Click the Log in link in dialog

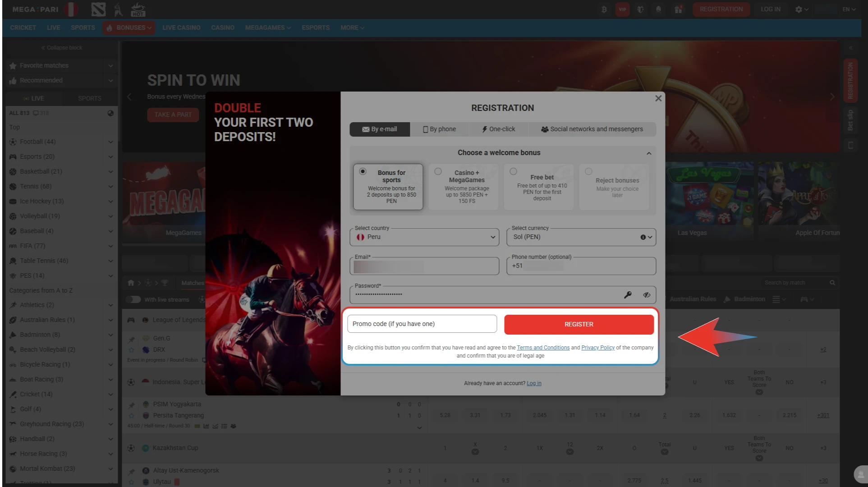click(534, 383)
